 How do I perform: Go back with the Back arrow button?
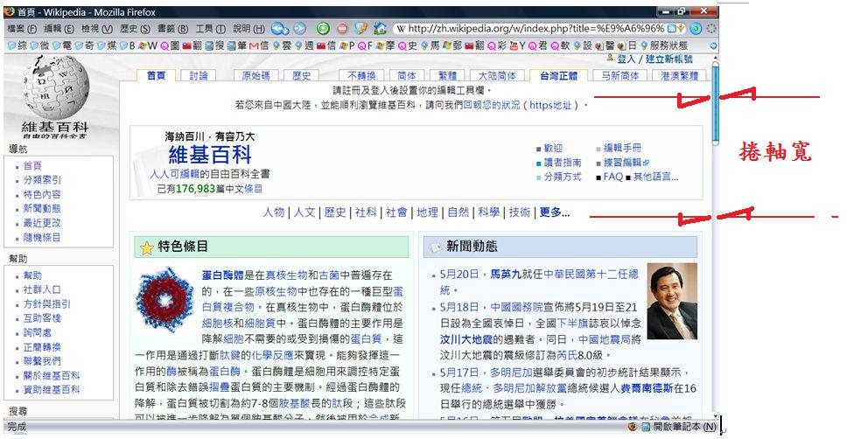coord(279,28)
